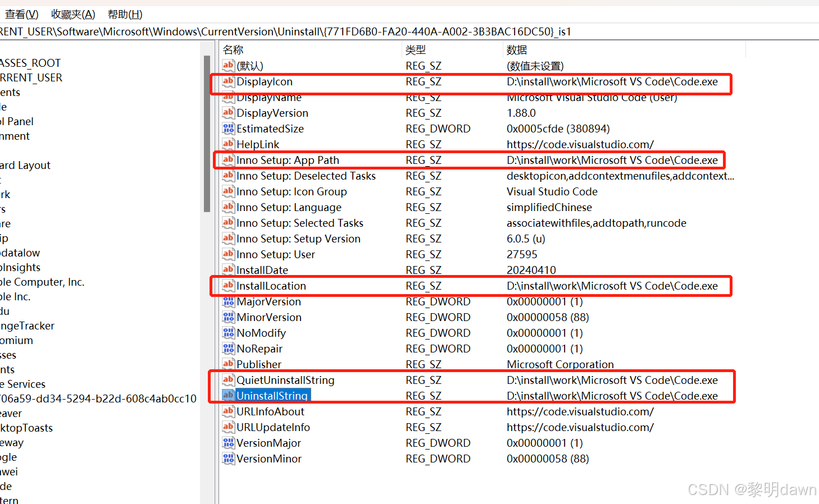Select the 'ngeTracker' tree entry
Viewport: 819px width, 504px height.
[x=28, y=326]
